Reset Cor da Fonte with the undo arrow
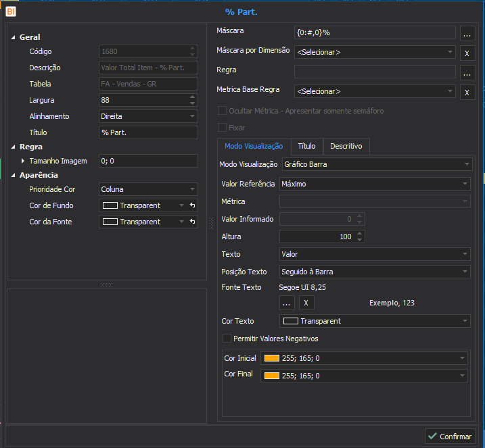 tap(192, 222)
